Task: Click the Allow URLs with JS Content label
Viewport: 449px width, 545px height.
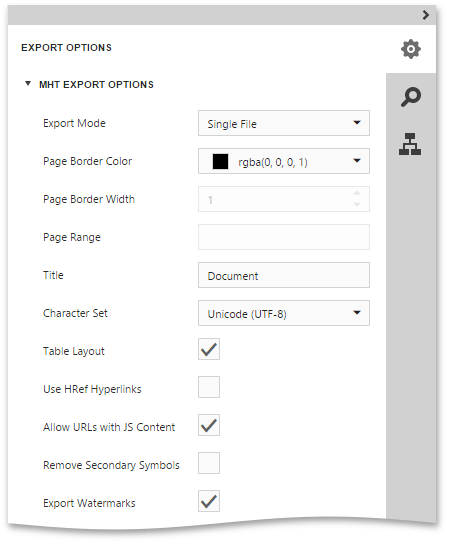Action: pyautogui.click(x=109, y=427)
